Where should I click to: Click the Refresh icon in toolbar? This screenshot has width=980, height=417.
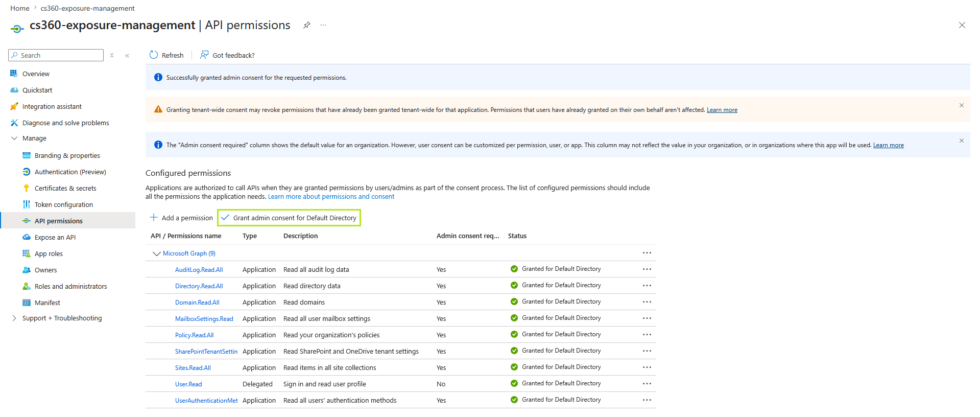154,55
